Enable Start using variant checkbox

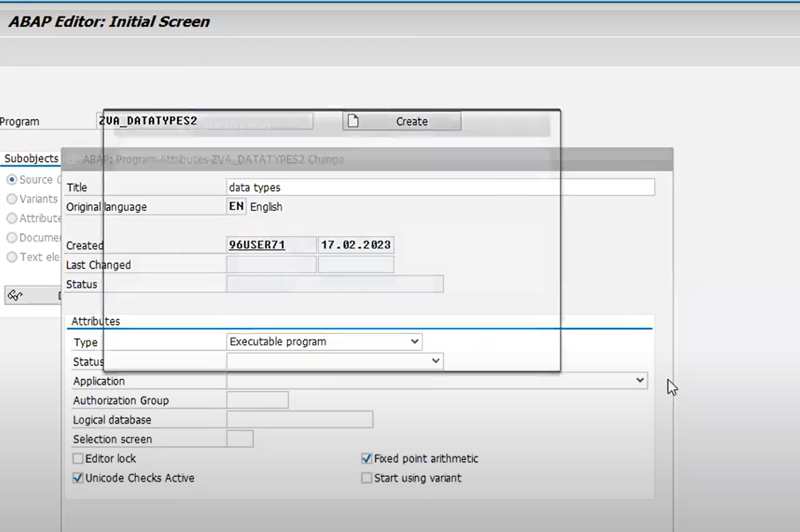point(366,478)
